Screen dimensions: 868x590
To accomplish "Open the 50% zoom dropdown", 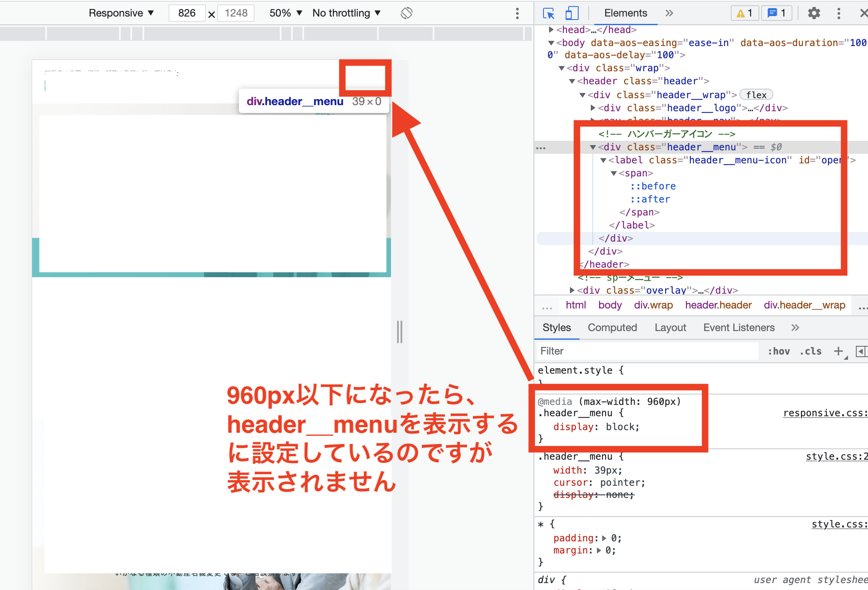I will [x=285, y=13].
